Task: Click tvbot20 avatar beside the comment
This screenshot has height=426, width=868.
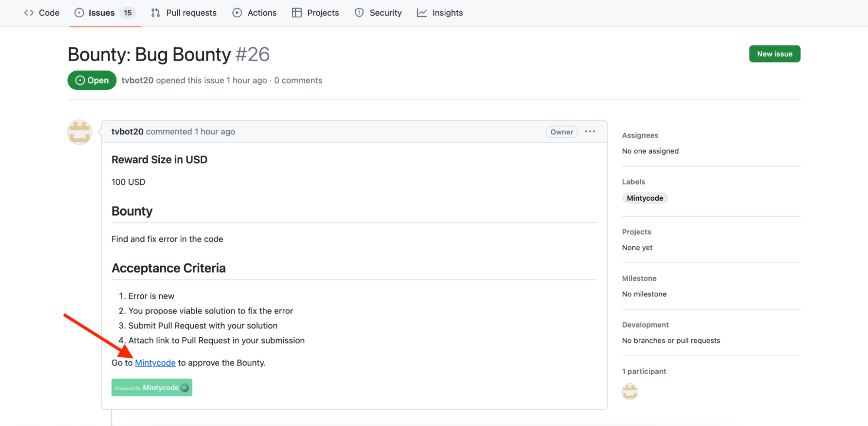Action: [79, 132]
